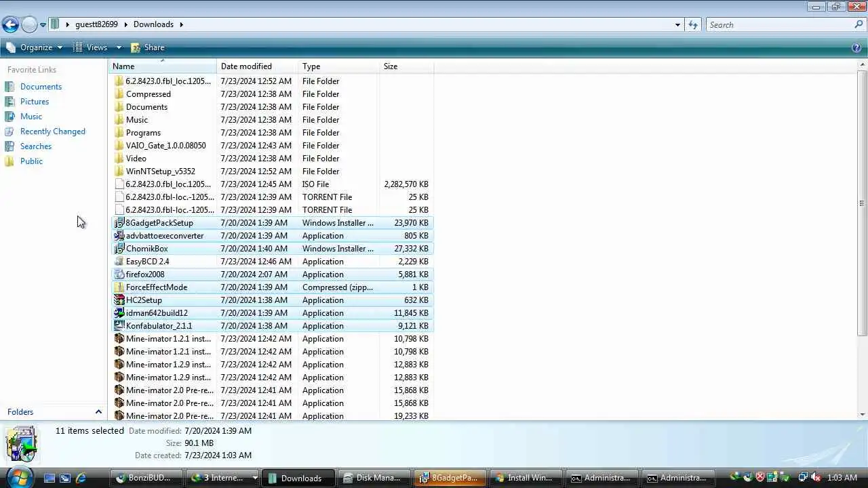
Task: Select the firefox2008 application icon
Action: (119, 274)
